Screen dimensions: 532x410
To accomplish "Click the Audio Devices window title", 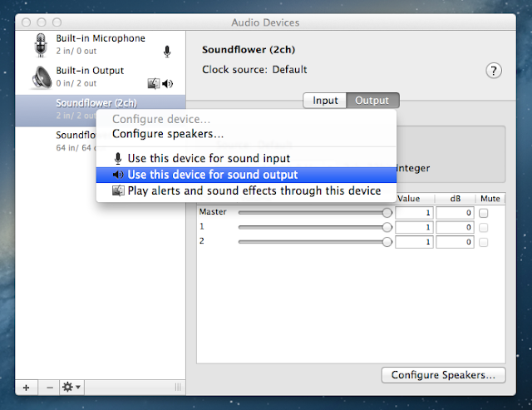I will tap(265, 22).
